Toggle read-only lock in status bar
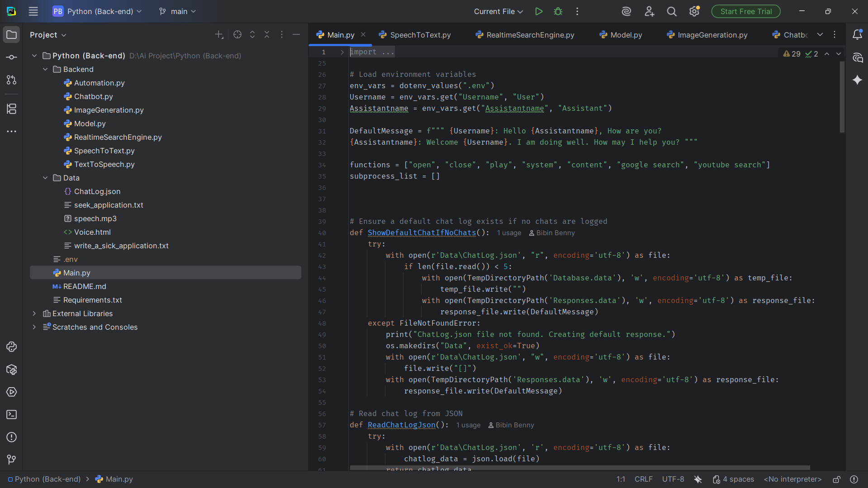The width and height of the screenshot is (868, 488). tap(837, 479)
